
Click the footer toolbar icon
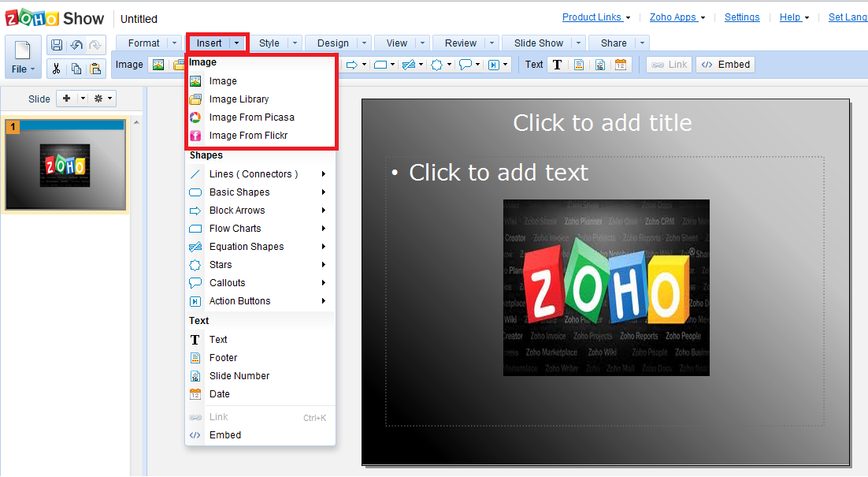(579, 65)
